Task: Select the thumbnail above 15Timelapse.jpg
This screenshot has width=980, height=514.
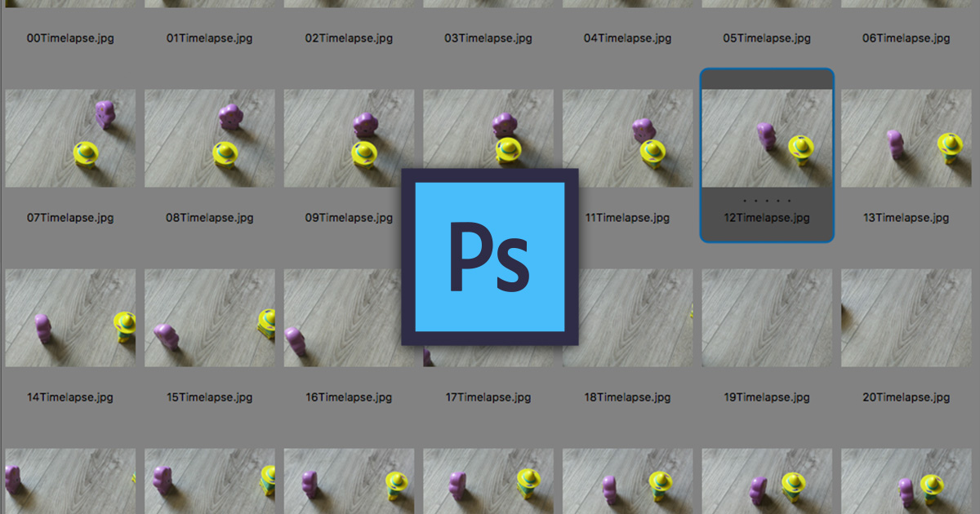Action: tap(210, 317)
